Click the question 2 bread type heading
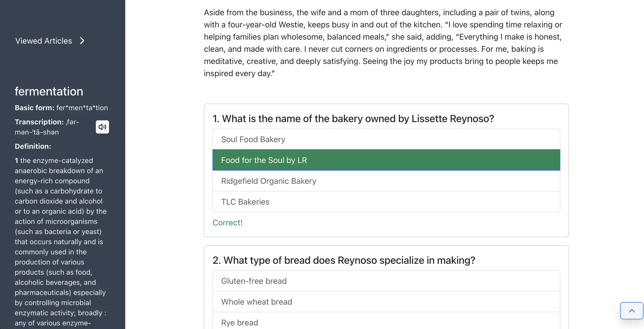 344,260
